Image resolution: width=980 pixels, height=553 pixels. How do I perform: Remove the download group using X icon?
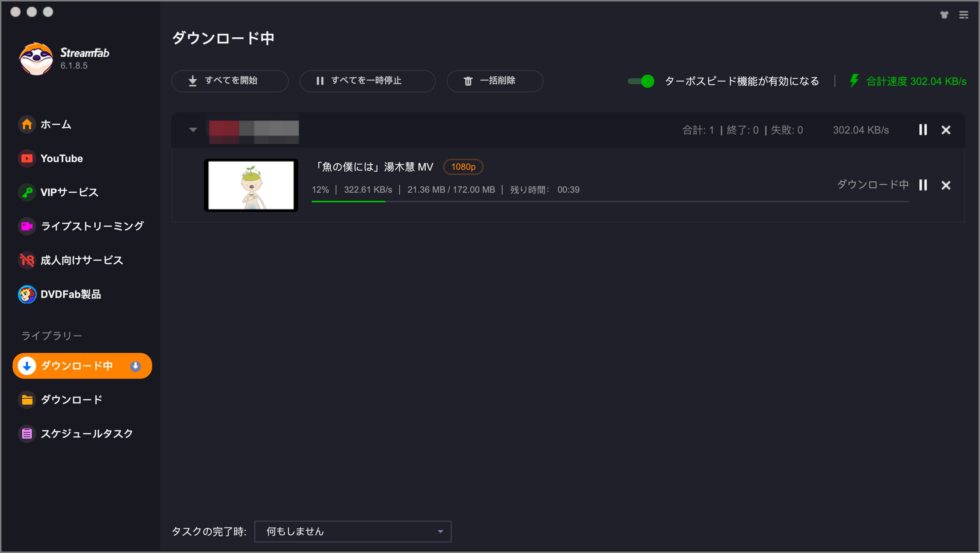pyautogui.click(x=946, y=130)
